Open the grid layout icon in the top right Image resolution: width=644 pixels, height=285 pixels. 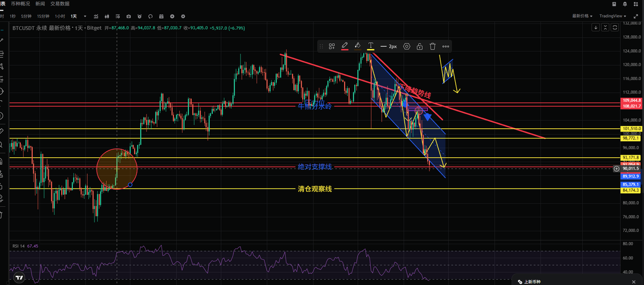pyautogui.click(x=636, y=5)
